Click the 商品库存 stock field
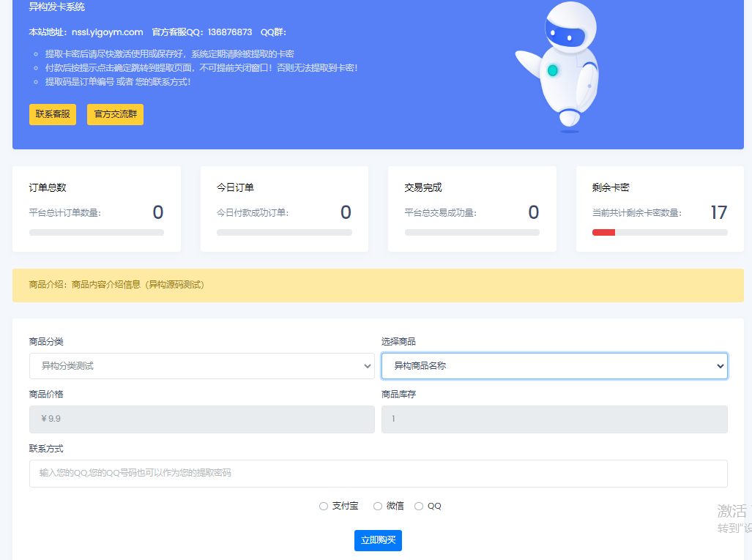Screen dimensions: 752x560 (554, 419)
